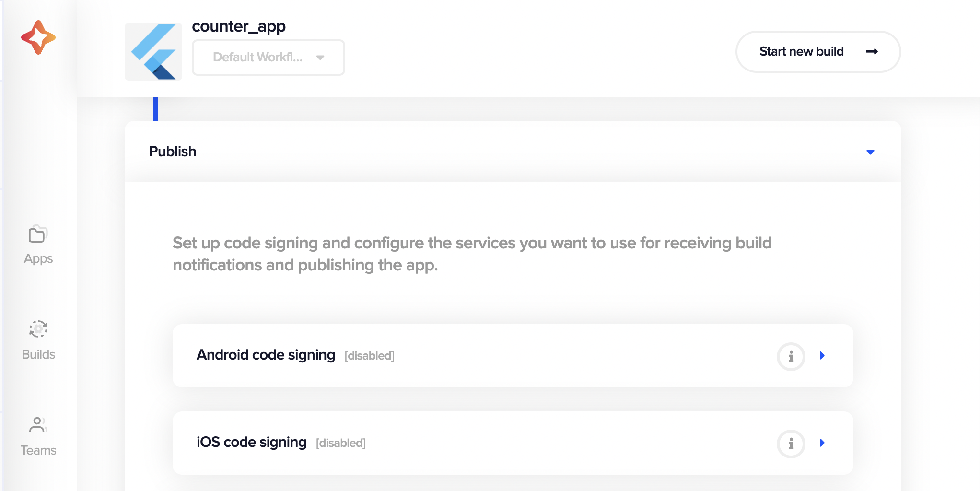Click the arrow in Start new build
The height and width of the screenshot is (491, 980).
coord(872,51)
